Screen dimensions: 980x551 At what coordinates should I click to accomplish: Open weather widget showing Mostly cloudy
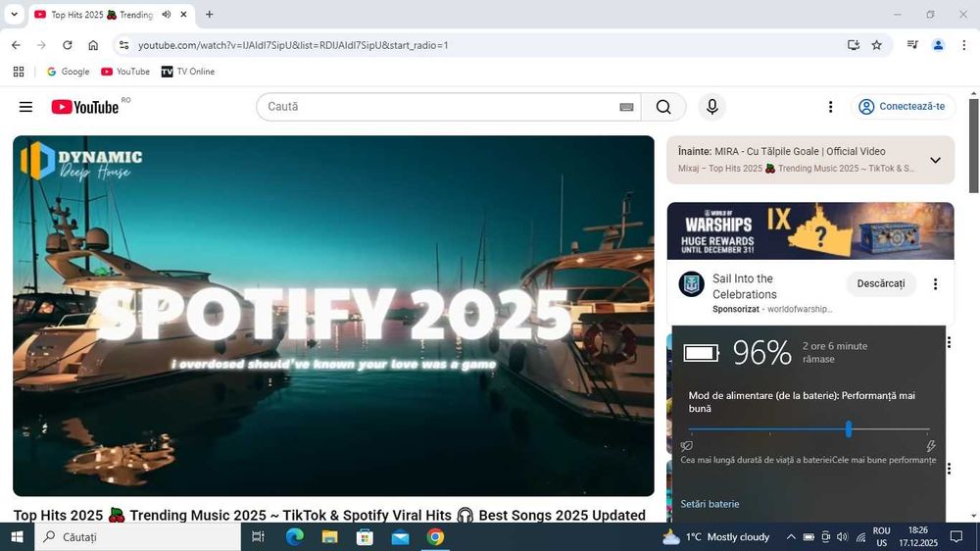tap(716, 537)
